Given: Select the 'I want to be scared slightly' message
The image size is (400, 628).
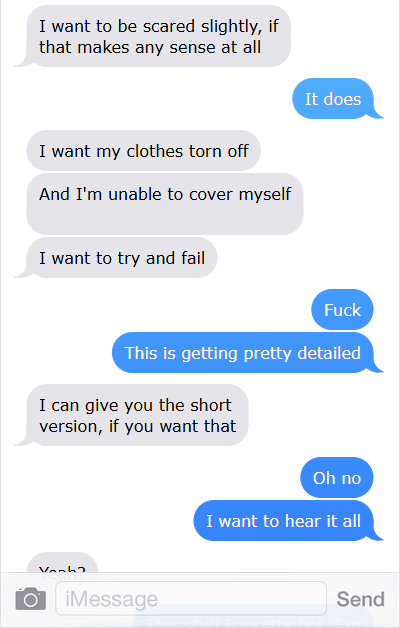Looking at the screenshot, I should (159, 36).
